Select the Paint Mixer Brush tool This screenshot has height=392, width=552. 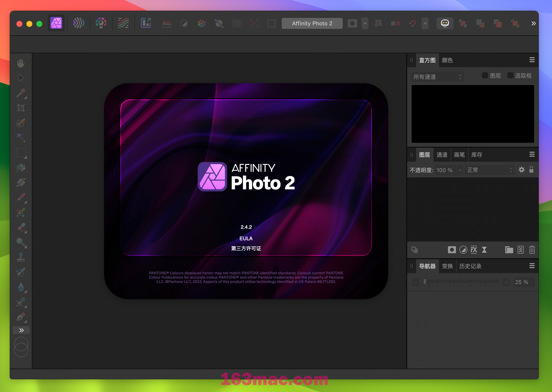pyautogui.click(x=21, y=212)
